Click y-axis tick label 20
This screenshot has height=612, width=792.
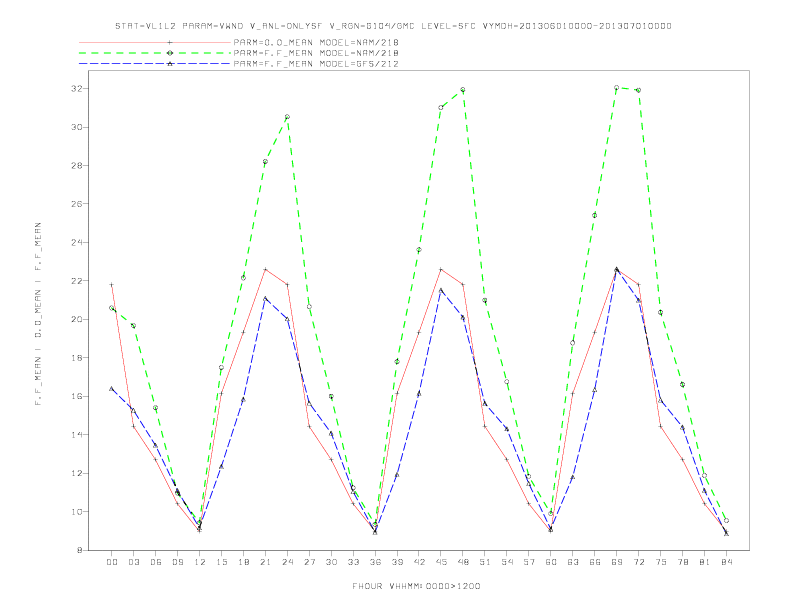(77, 320)
